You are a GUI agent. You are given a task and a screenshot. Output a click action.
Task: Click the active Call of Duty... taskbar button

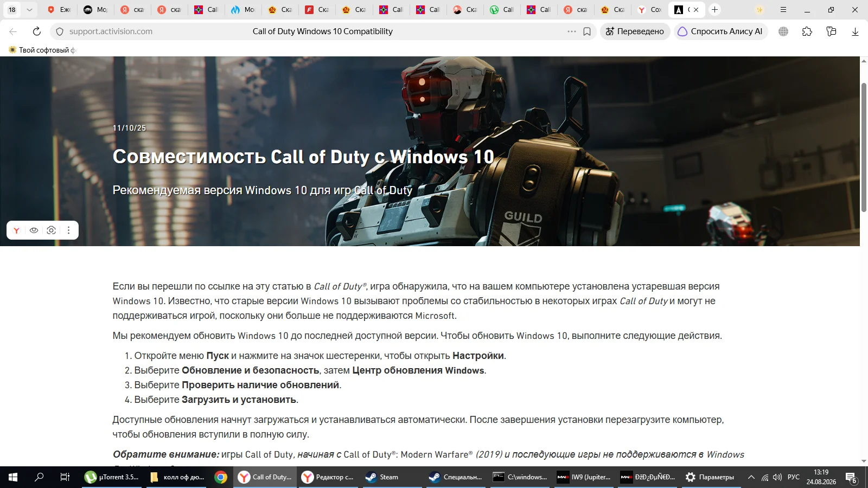tap(266, 477)
